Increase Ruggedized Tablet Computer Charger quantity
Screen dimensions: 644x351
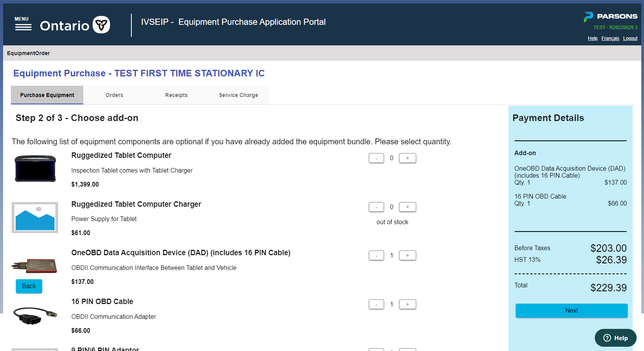click(x=407, y=207)
